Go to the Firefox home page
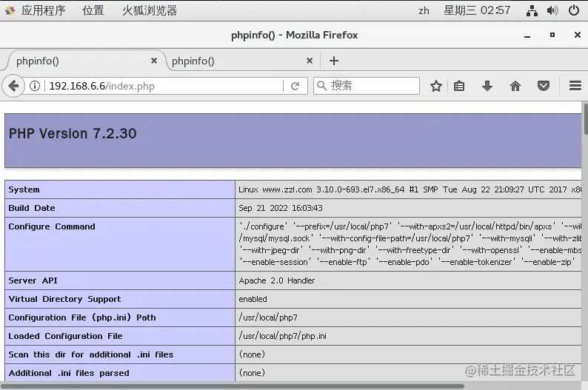Screen dimensions: 588x390 (x=515, y=86)
